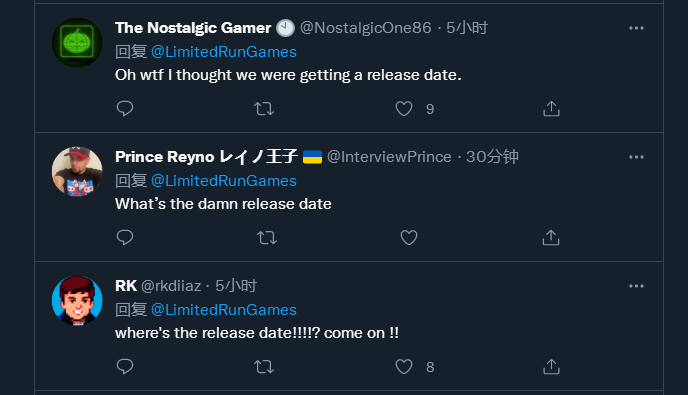Image resolution: width=688 pixels, height=395 pixels.
Task: Like Prince Reyno's tweet
Action: point(408,237)
